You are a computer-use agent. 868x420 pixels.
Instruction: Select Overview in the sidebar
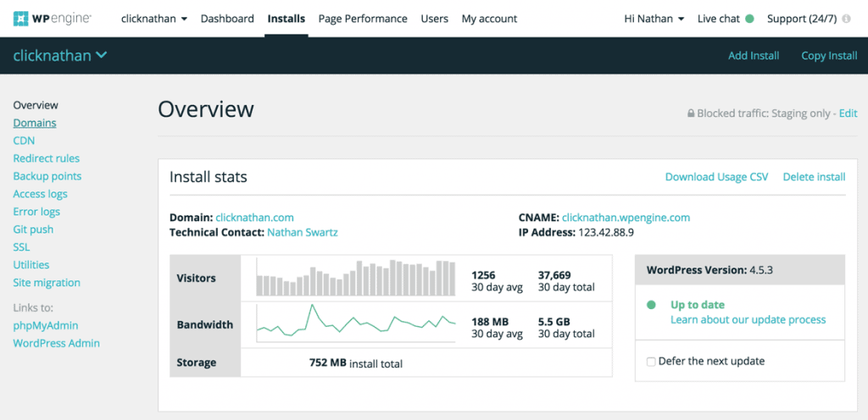coord(36,105)
